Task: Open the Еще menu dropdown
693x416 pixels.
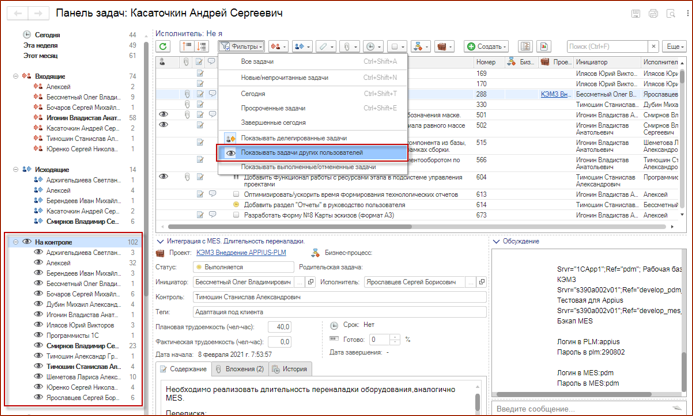Action: point(674,46)
